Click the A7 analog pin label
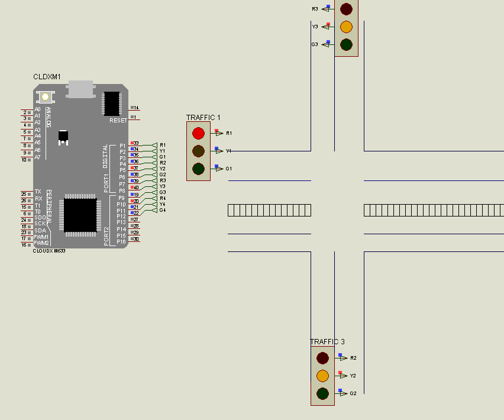Screen dimensions: 504x420 [x=38, y=157]
